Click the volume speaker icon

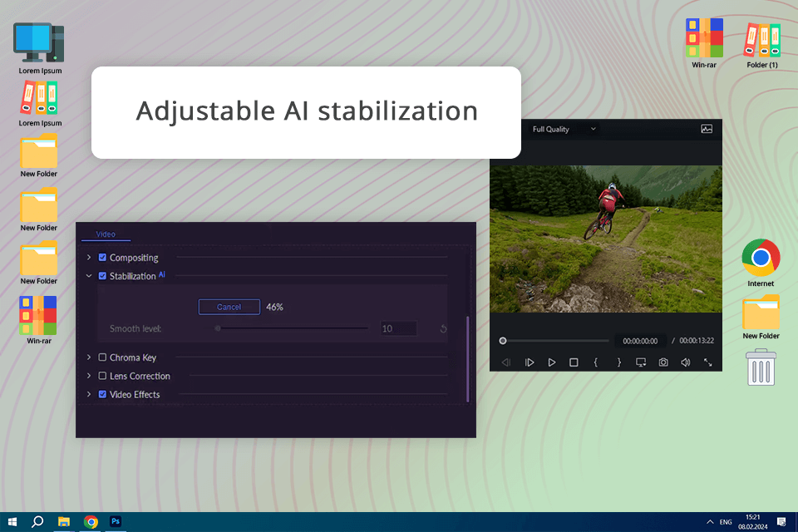point(686,362)
